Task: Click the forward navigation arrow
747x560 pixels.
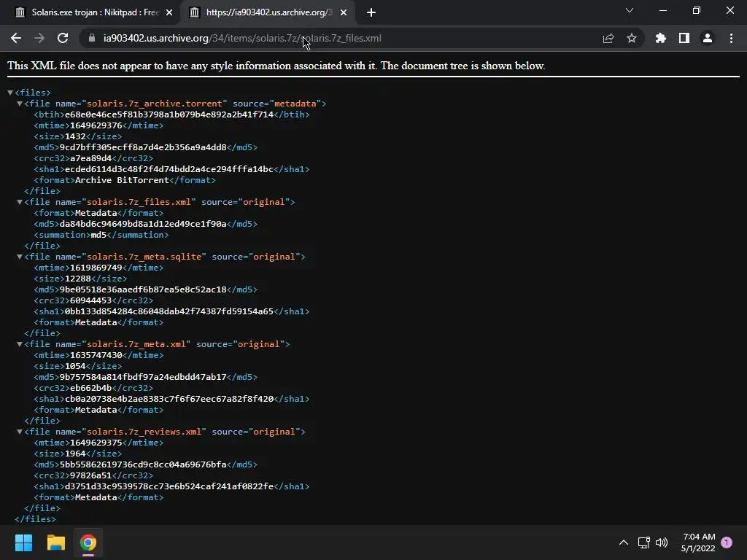Action: [39, 38]
